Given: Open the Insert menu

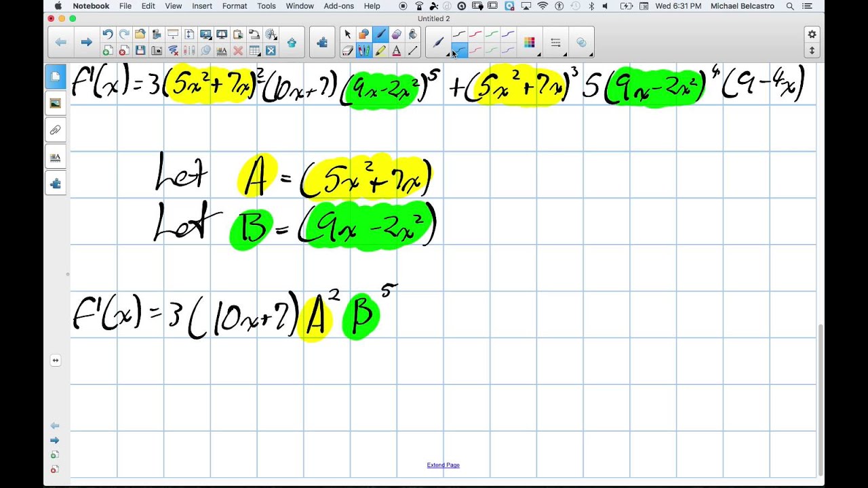Looking at the screenshot, I should (x=202, y=6).
